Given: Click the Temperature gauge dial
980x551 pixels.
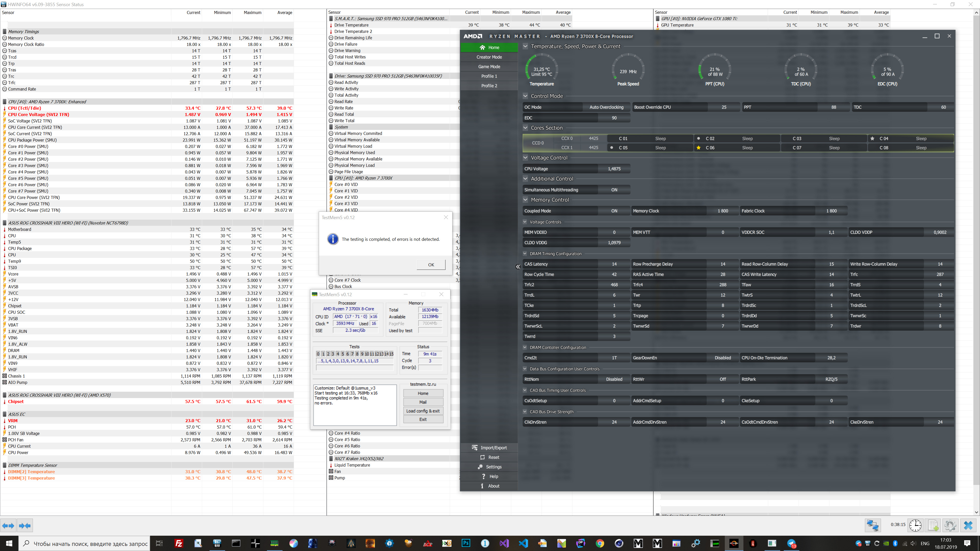Looking at the screenshot, I should click(x=541, y=70).
